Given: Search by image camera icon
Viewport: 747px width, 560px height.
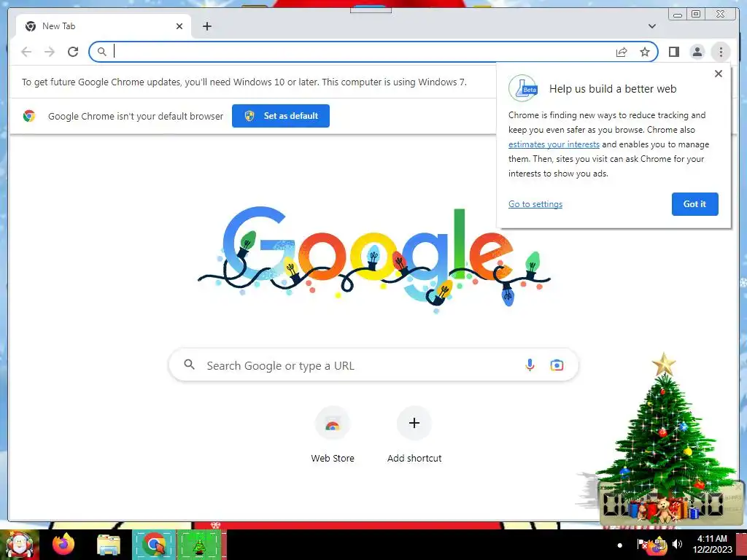Looking at the screenshot, I should (557, 365).
